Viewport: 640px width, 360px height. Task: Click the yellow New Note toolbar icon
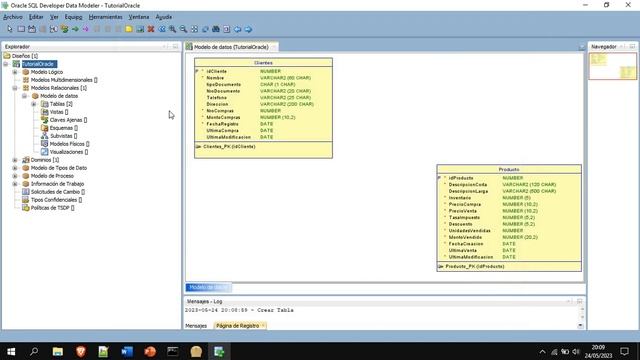[x=129, y=29]
